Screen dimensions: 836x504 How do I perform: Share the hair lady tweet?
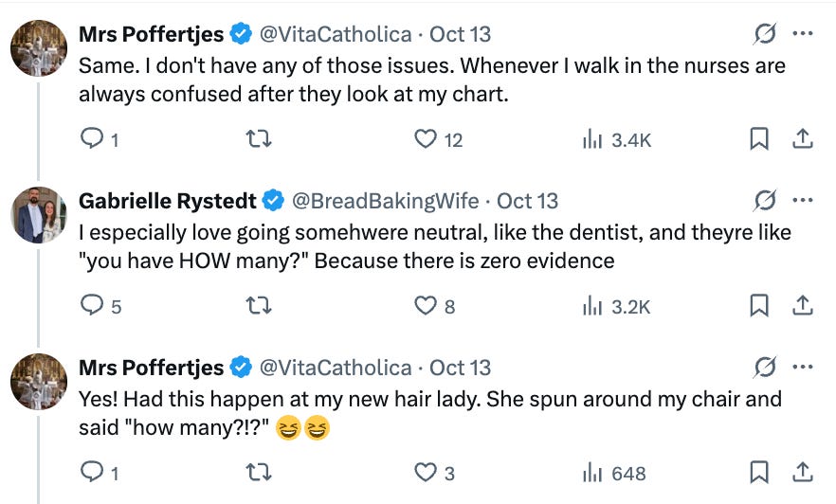pyautogui.click(x=802, y=473)
